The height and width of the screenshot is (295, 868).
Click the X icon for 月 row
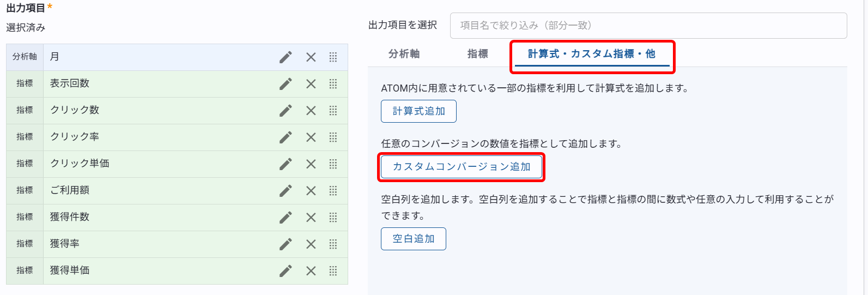tap(311, 57)
